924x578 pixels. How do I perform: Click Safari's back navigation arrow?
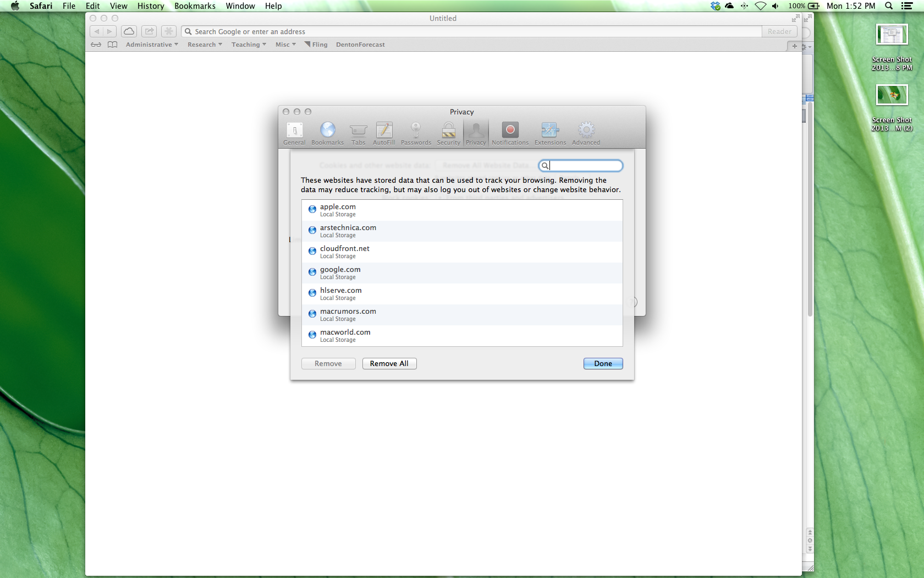click(x=96, y=31)
